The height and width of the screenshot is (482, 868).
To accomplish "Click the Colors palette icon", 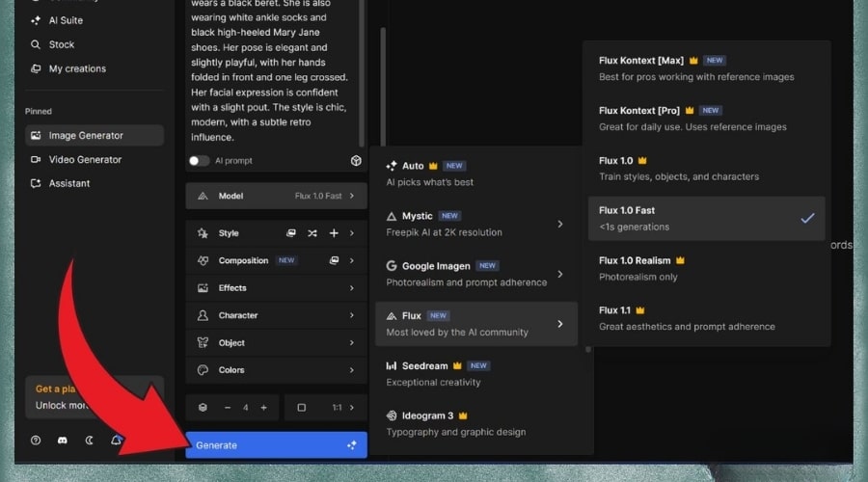I will (203, 369).
